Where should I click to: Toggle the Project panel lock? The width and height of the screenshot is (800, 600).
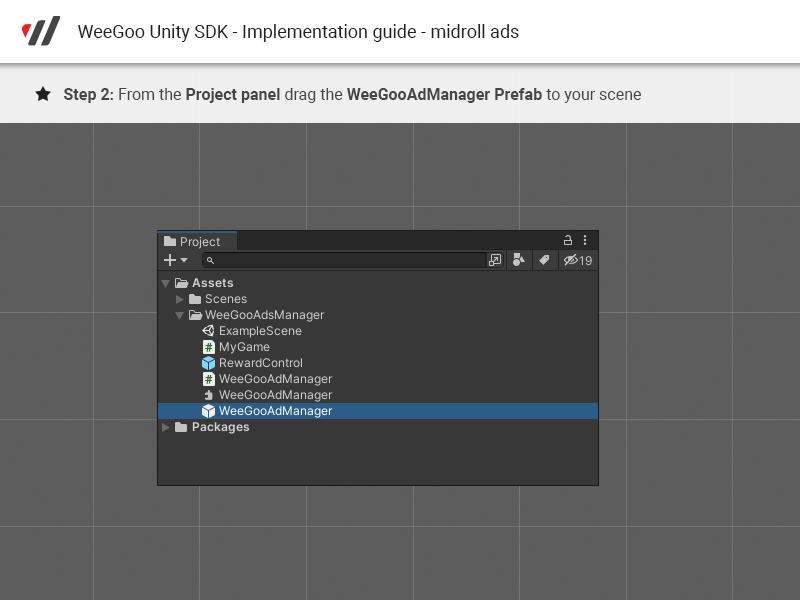(568, 240)
